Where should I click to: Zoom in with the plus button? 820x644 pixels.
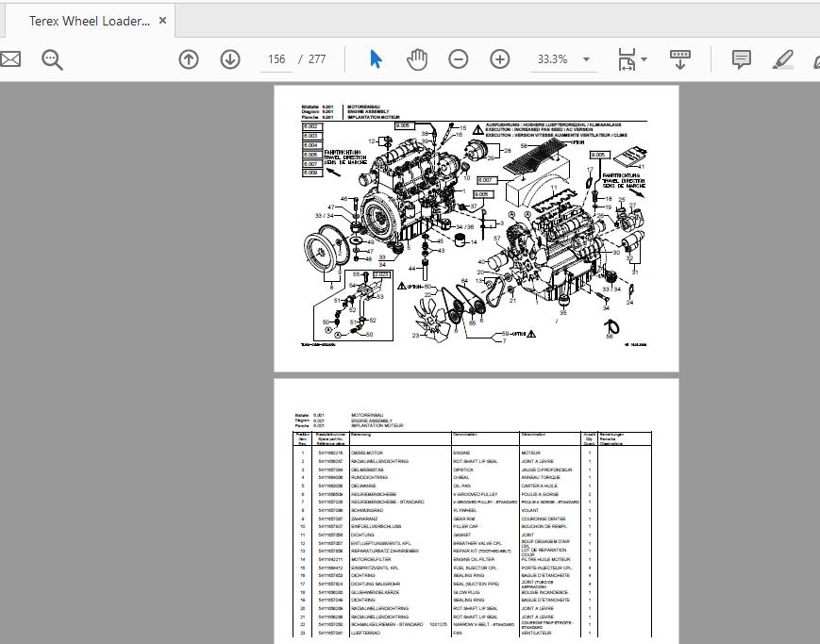pos(499,59)
